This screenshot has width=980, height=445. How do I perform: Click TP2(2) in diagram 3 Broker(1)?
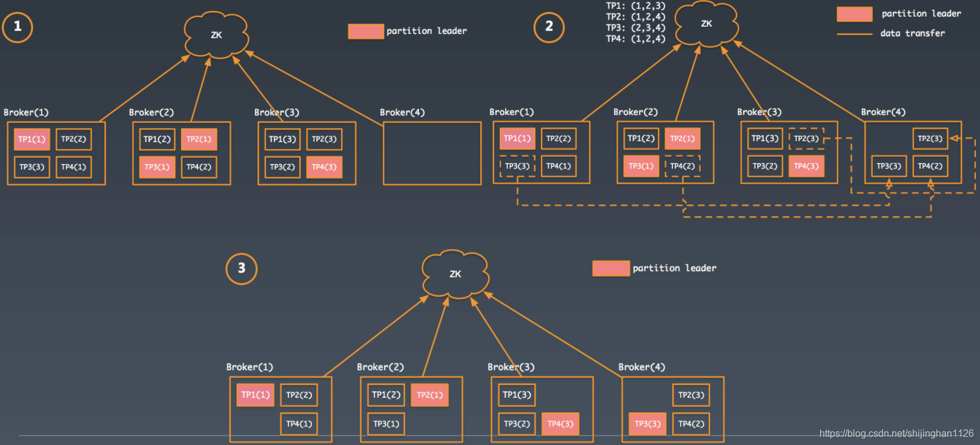tap(299, 395)
